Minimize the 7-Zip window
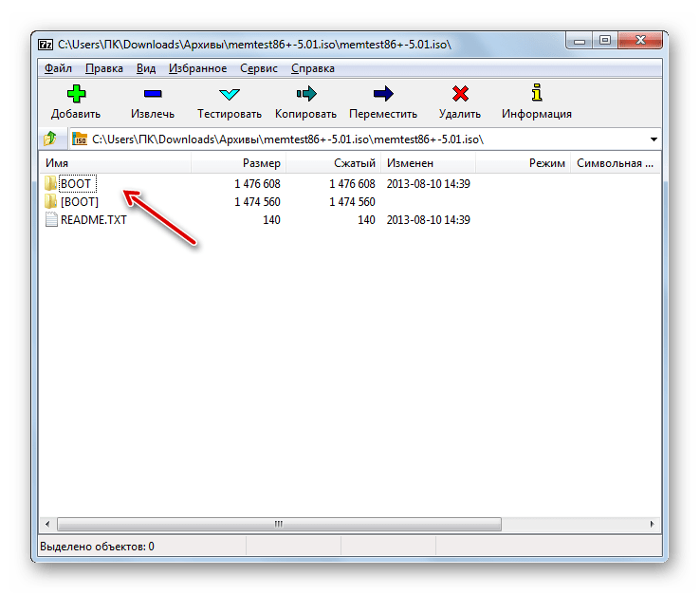Screen dimensions: 700x594 point(580,41)
